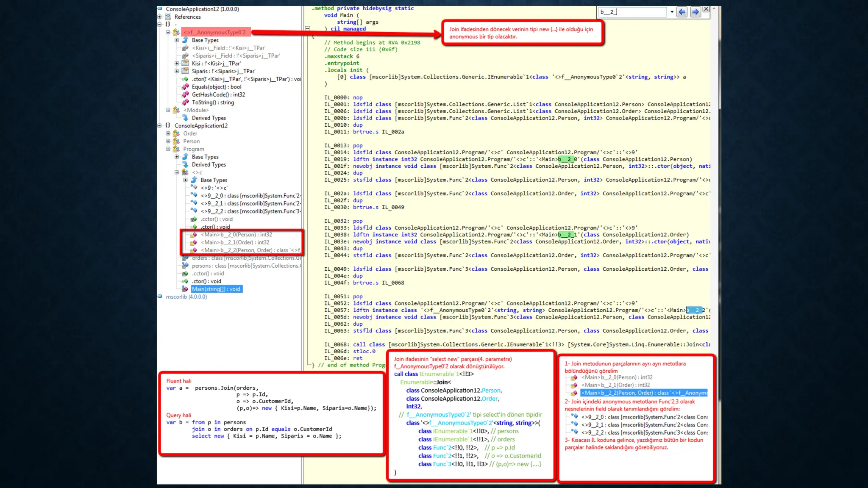The height and width of the screenshot is (488, 868).
Task: Click the <>9 : '<>c' field icon
Action: pyautogui.click(x=194, y=188)
